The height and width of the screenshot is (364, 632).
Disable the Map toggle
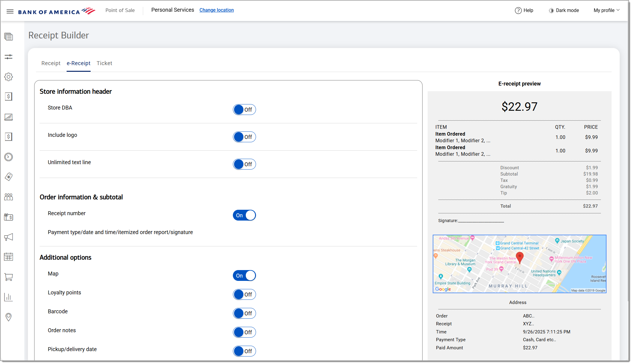coord(244,276)
